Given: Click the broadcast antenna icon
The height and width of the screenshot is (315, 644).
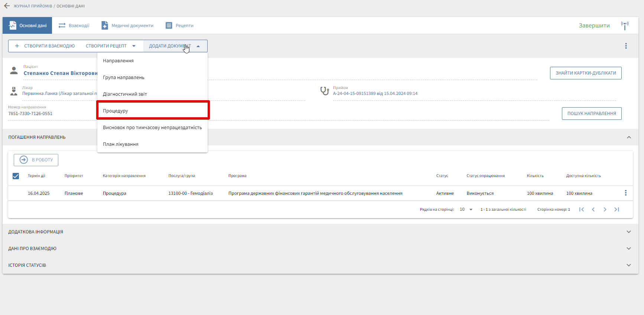Looking at the screenshot, I should coord(625,25).
